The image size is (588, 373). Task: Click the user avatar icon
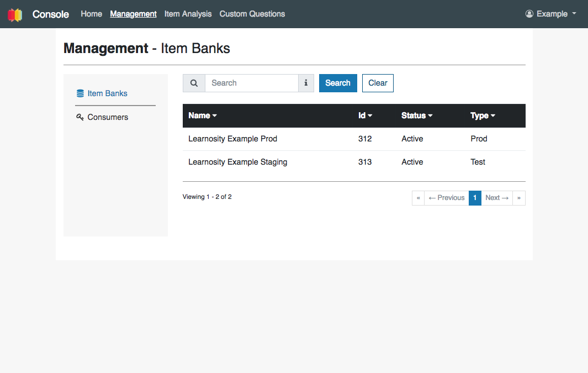click(x=529, y=14)
